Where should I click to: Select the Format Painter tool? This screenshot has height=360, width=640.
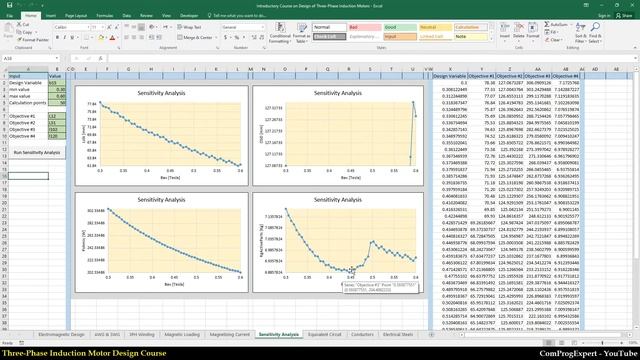(x=33, y=40)
